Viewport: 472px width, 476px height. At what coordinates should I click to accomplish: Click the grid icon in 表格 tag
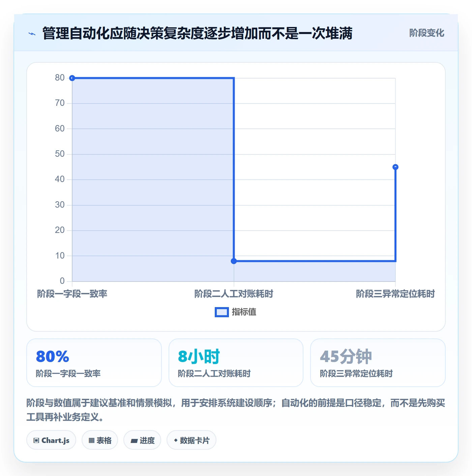(91, 441)
